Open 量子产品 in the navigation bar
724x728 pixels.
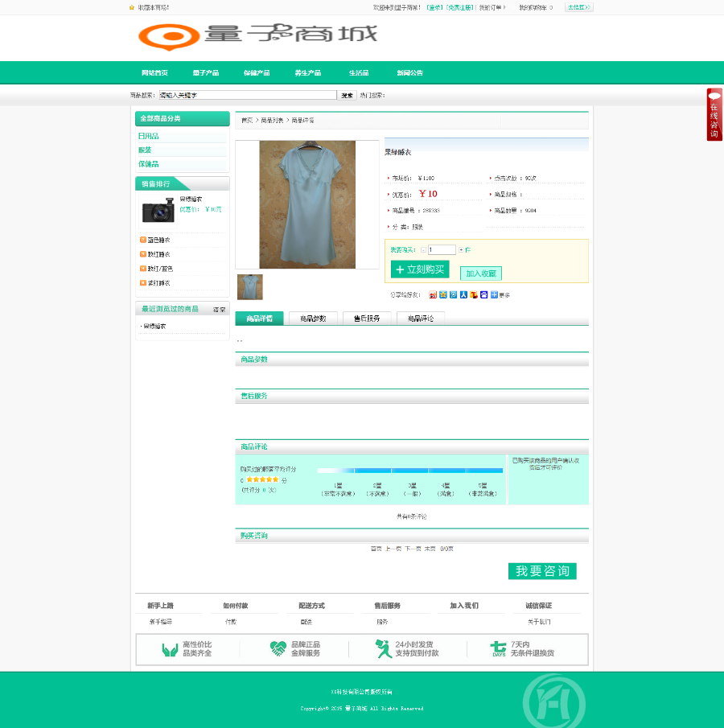(206, 73)
